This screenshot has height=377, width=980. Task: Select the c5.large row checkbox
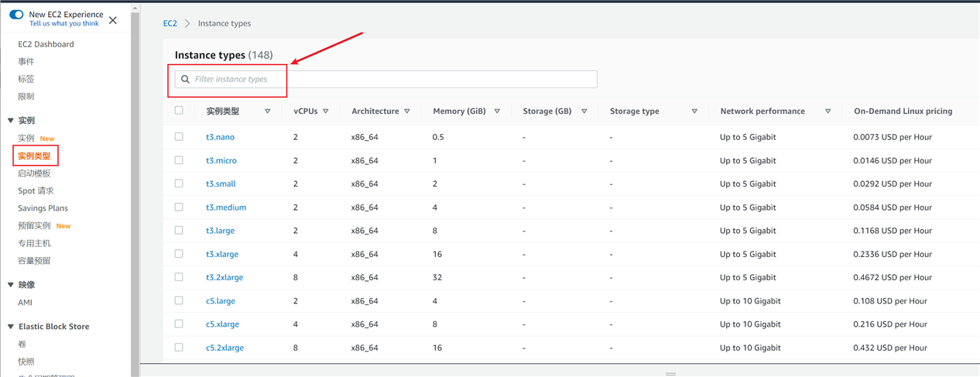[179, 300]
